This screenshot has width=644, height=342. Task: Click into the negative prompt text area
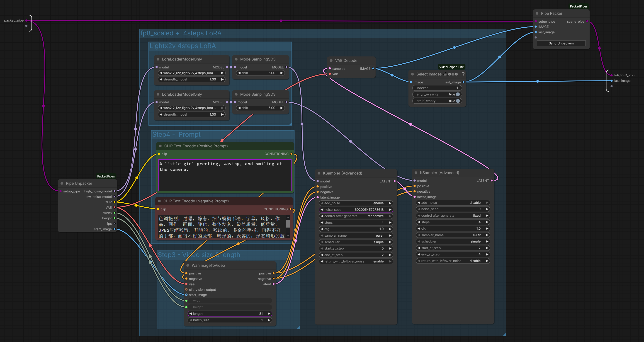point(222,227)
